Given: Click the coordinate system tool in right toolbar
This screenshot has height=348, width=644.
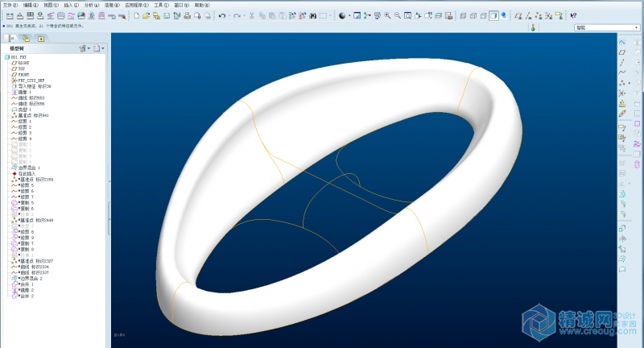Looking at the screenshot, I should (x=622, y=93).
